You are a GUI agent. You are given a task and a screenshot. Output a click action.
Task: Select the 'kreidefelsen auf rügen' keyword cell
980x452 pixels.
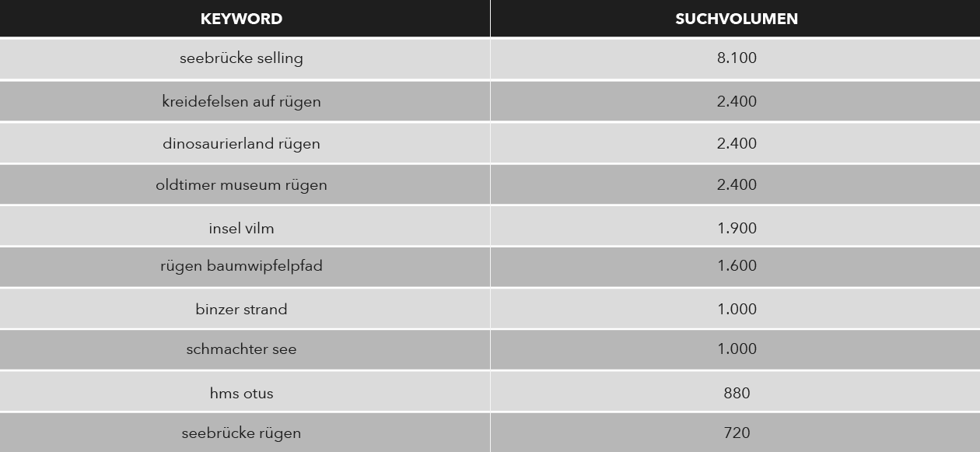pos(245,101)
